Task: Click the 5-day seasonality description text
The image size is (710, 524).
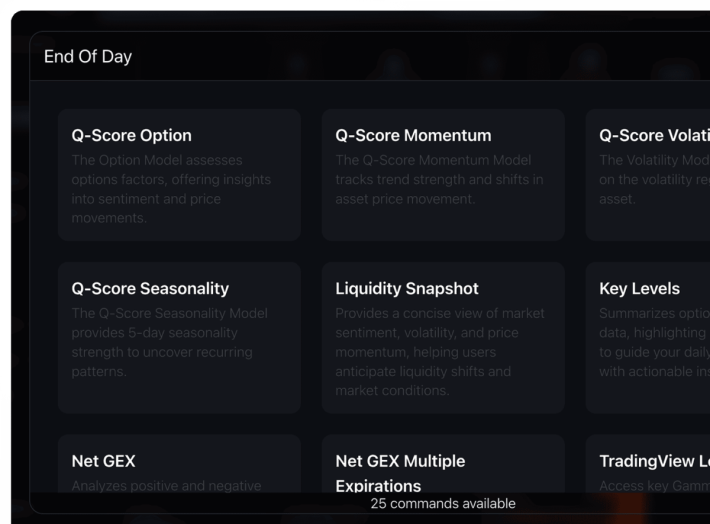Action: (170, 342)
